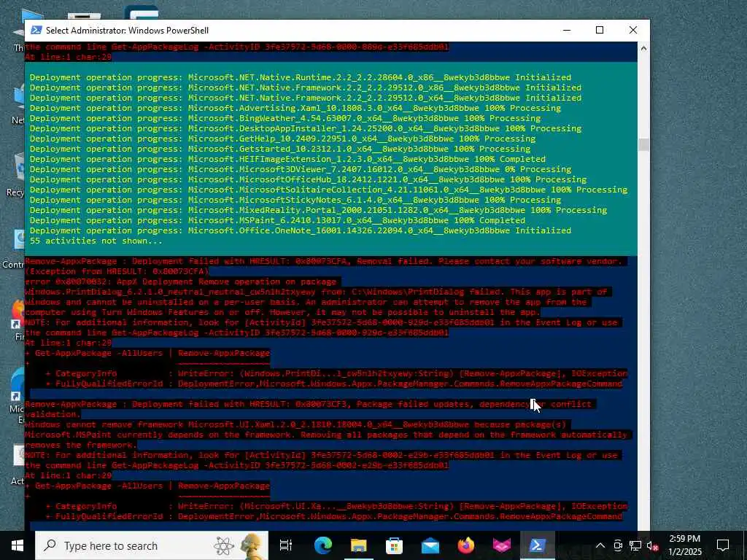
Task: Open the notification Action Center
Action: [723, 545]
